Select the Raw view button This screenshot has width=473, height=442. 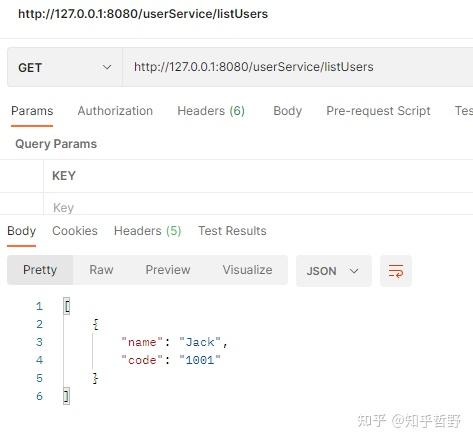click(x=101, y=270)
